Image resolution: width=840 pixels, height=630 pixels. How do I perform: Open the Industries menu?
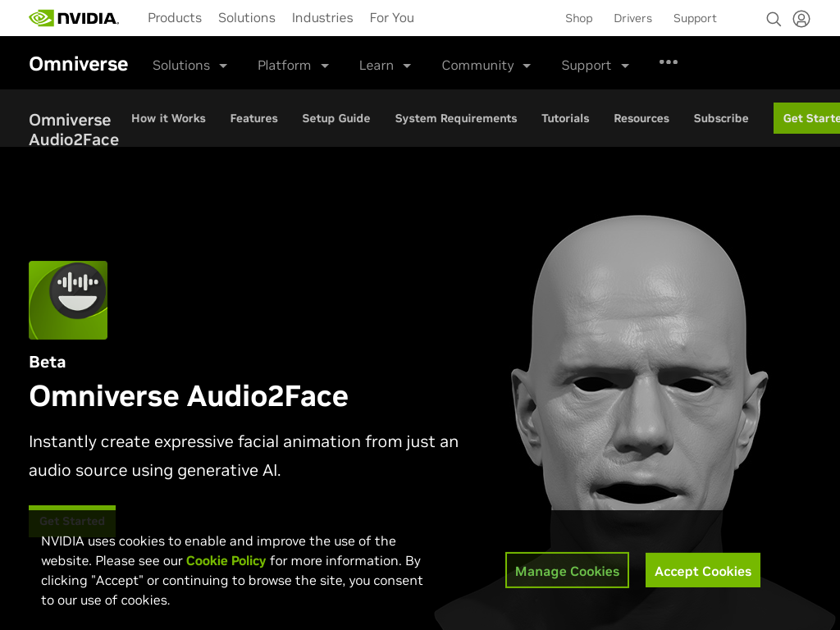pyautogui.click(x=322, y=18)
